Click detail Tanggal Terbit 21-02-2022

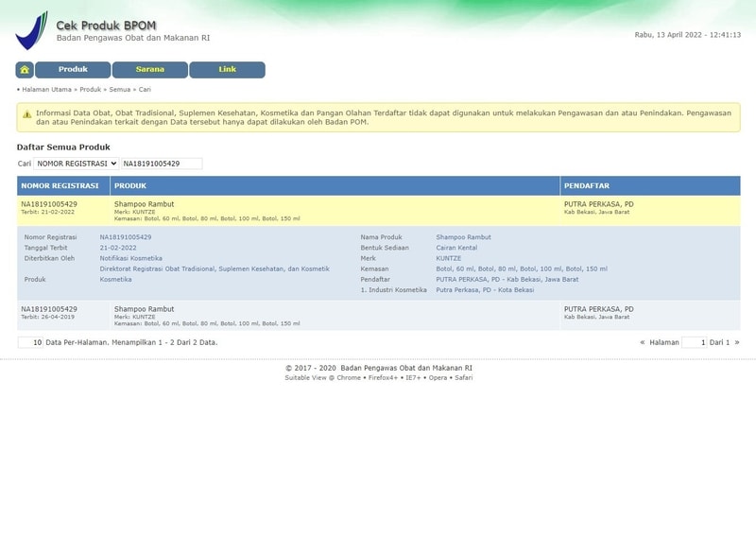click(118, 248)
